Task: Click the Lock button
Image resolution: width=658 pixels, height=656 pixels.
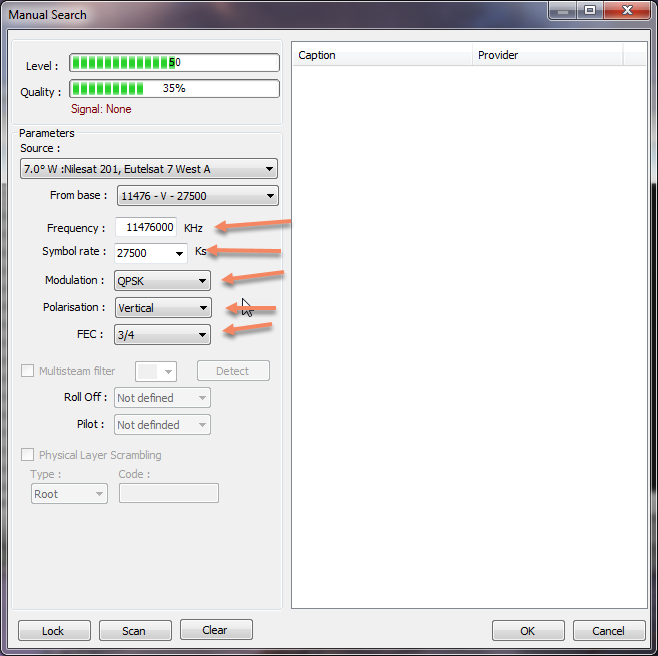Action: 54,631
